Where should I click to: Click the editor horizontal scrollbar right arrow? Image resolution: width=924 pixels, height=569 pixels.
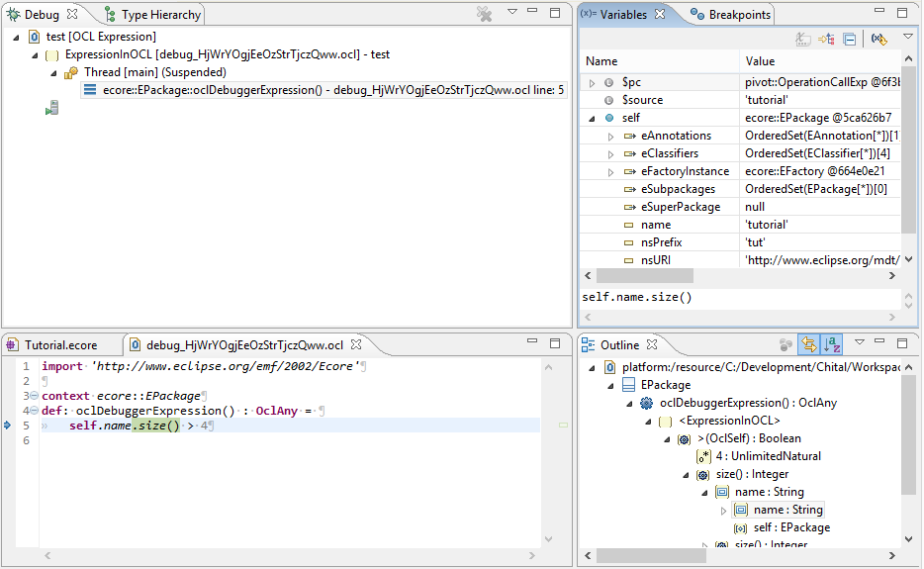coord(532,555)
